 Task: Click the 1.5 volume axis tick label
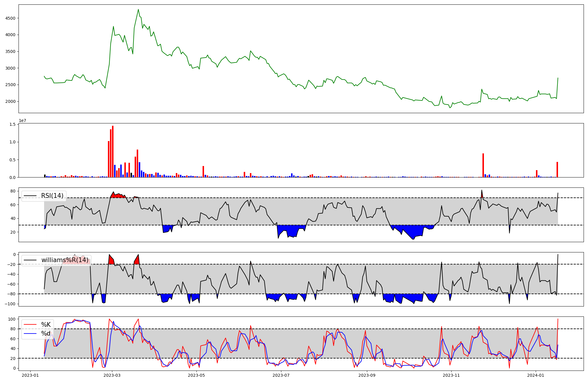point(12,125)
